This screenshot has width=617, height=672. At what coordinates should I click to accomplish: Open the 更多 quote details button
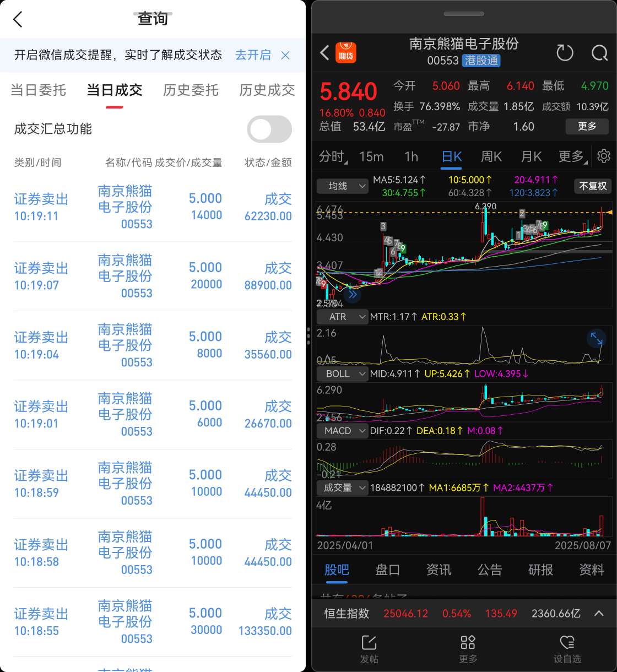587,126
